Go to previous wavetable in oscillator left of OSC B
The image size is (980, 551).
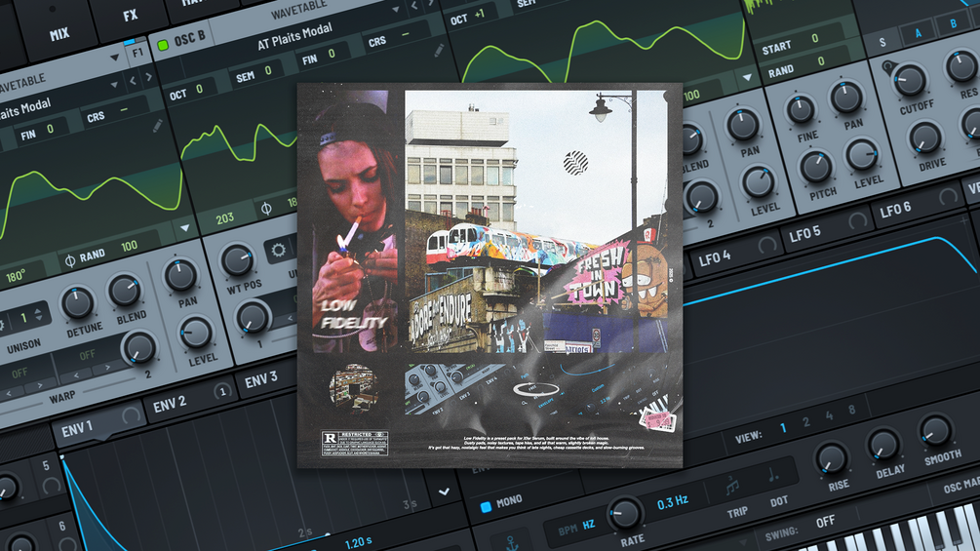(x=133, y=81)
